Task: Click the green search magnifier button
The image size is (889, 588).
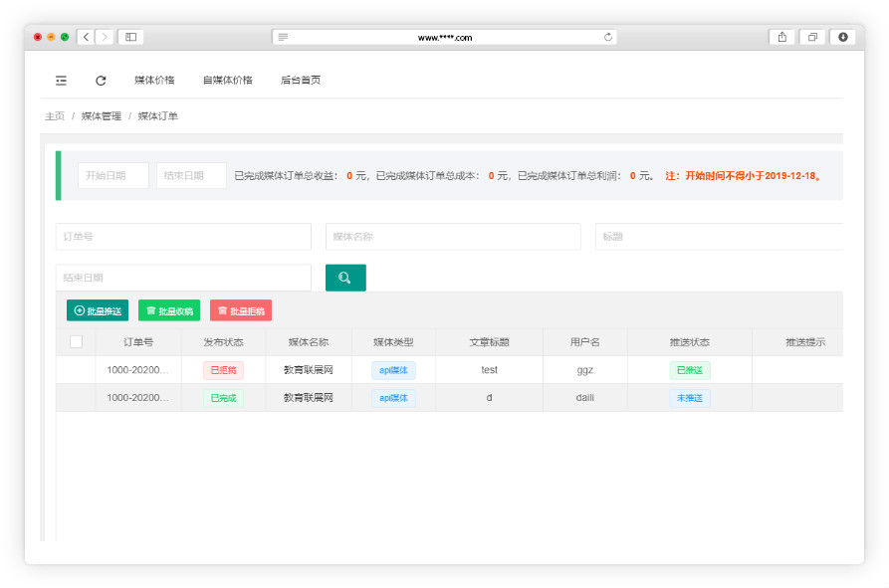Action: 345,278
